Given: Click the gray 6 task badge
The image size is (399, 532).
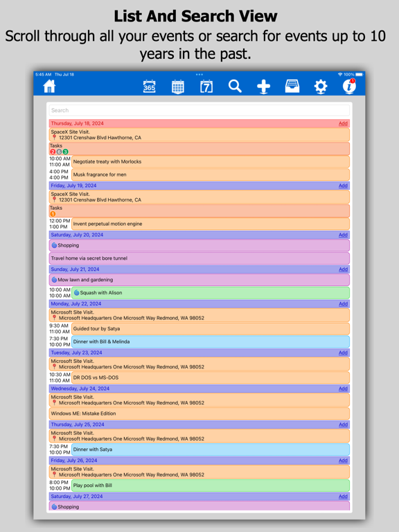Looking at the screenshot, I should [59, 152].
